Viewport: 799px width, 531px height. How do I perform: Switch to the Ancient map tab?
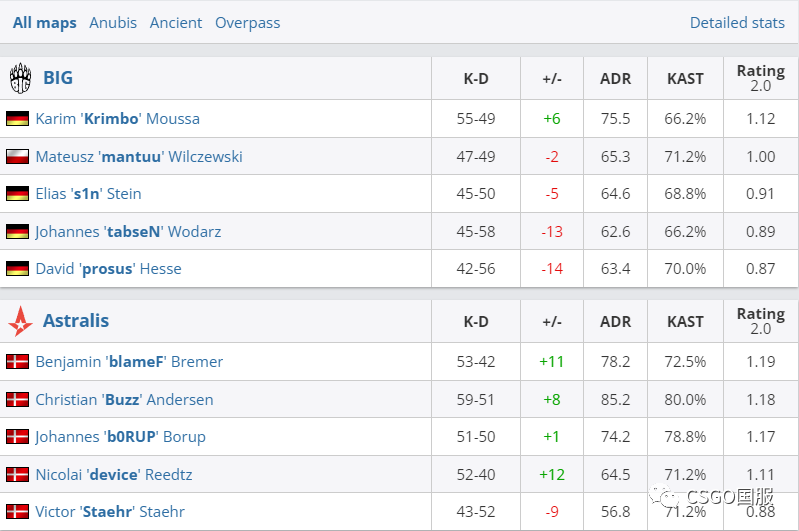176,22
